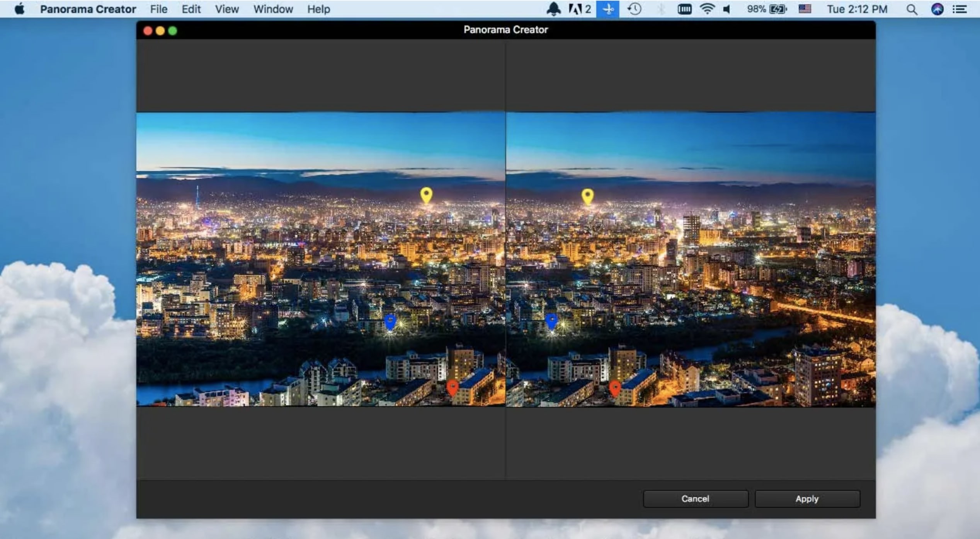Click the Wi-Fi status icon
The width and height of the screenshot is (980, 539).
pyautogui.click(x=707, y=9)
